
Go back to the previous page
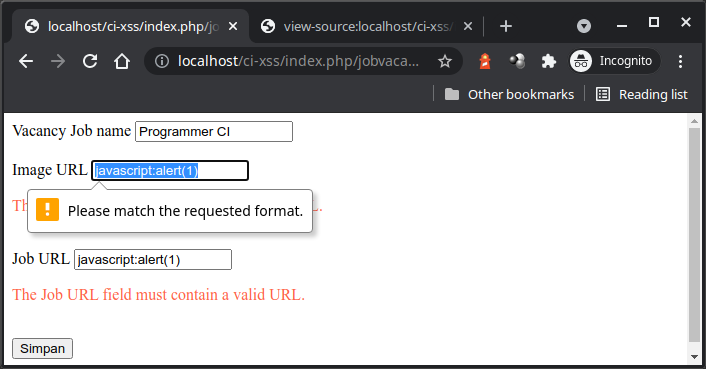(x=26, y=61)
